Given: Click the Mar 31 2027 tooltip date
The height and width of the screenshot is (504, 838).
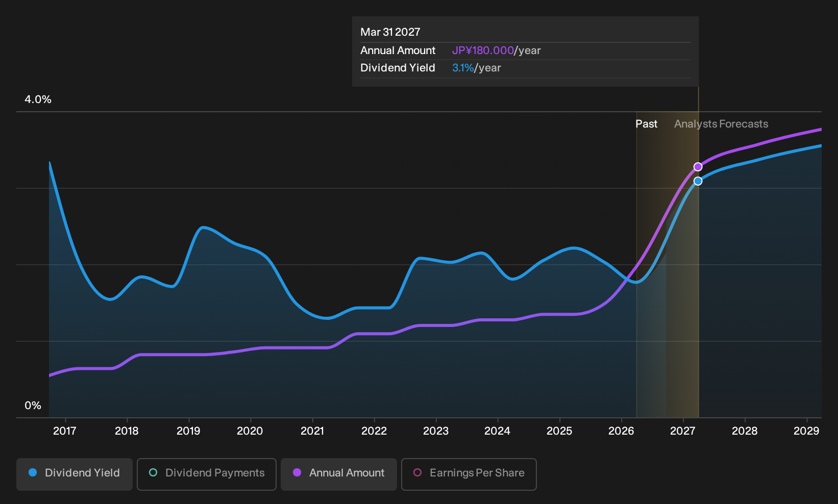Looking at the screenshot, I should 390,32.
